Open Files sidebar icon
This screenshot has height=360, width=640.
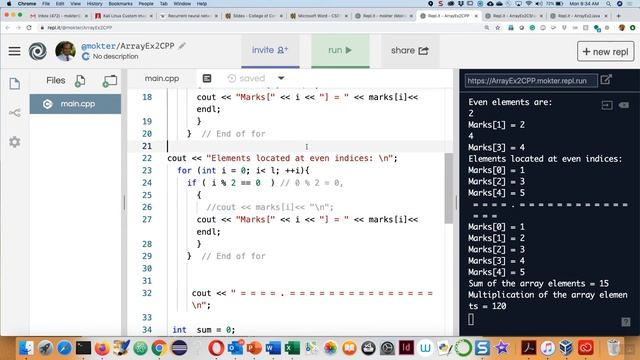tap(15, 84)
